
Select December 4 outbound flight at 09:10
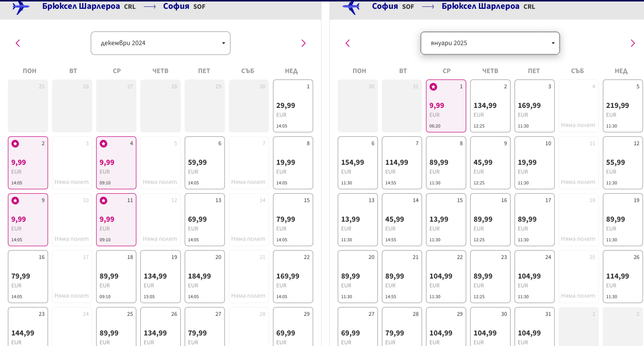pyautogui.click(x=116, y=163)
